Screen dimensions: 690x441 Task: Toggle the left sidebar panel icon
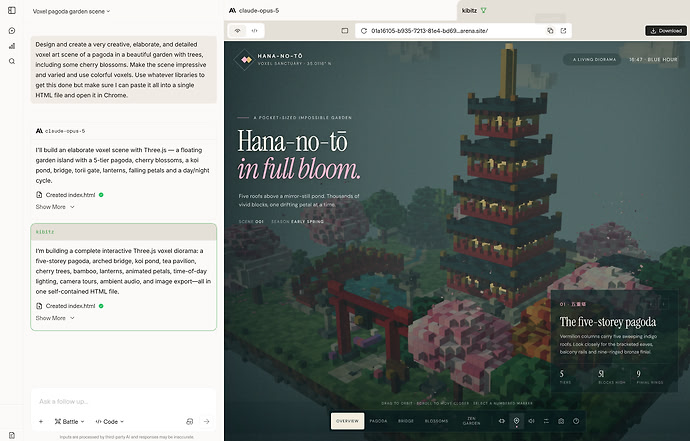12,10
